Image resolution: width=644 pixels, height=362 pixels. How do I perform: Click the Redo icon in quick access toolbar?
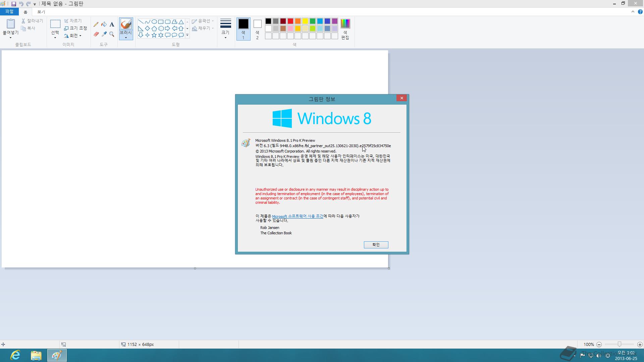(28, 4)
